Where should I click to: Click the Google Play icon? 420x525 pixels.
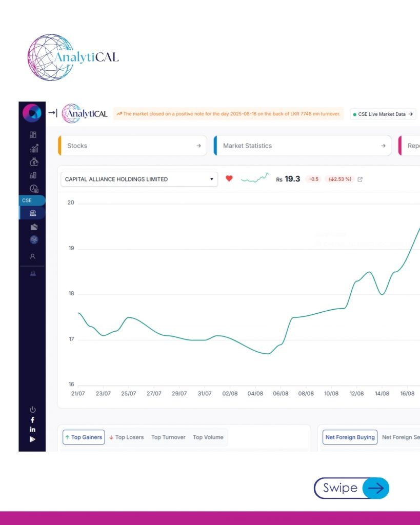[x=33, y=439]
